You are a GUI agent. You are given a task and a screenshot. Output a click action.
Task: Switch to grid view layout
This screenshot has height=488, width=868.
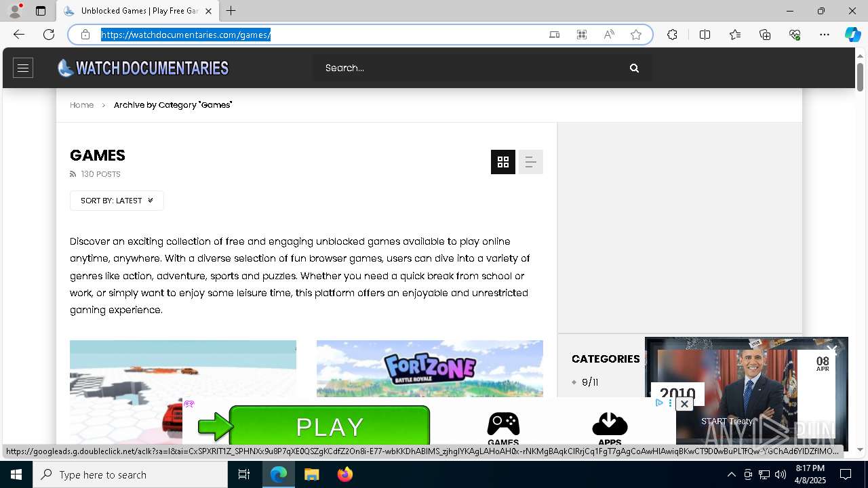pyautogui.click(x=503, y=162)
